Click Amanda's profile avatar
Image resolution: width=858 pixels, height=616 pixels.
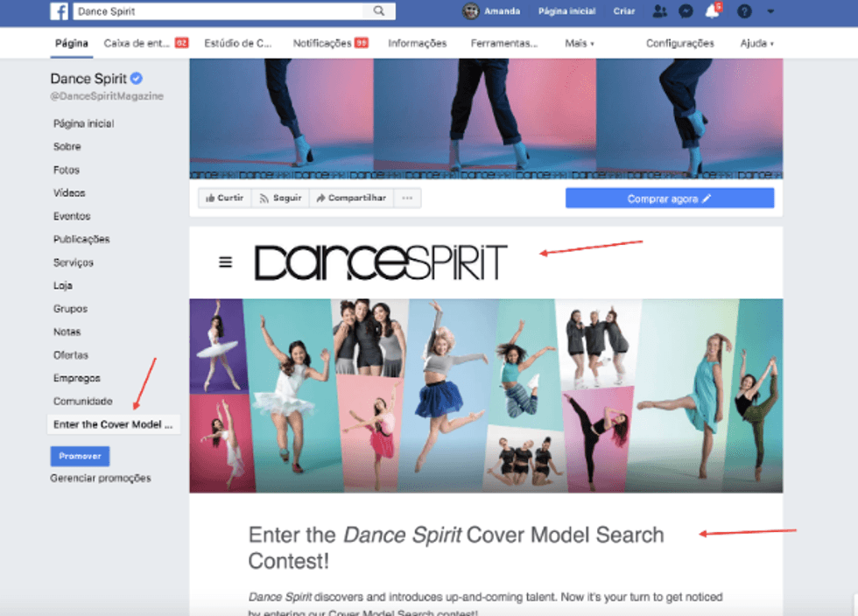tap(471, 11)
